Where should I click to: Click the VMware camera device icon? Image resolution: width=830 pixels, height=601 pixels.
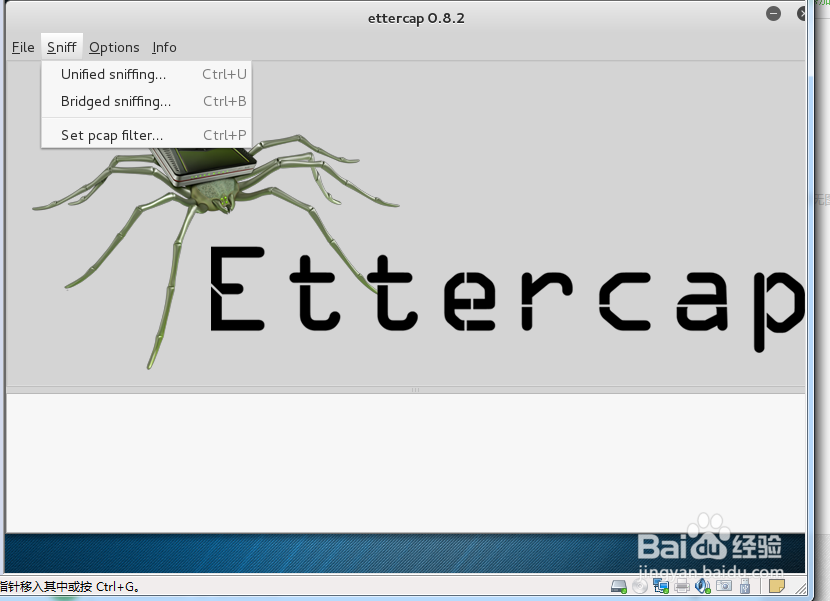click(x=724, y=586)
